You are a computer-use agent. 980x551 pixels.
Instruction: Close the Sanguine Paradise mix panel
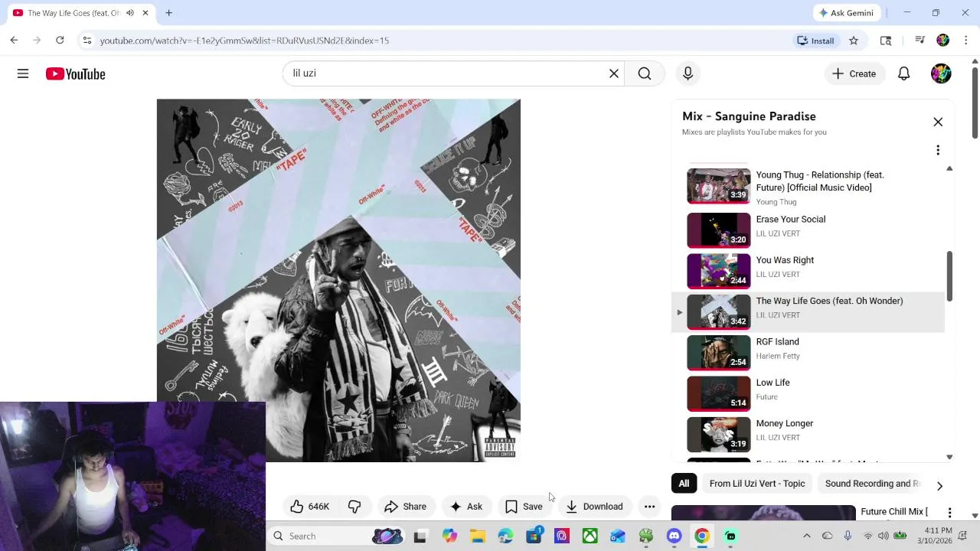pos(938,122)
